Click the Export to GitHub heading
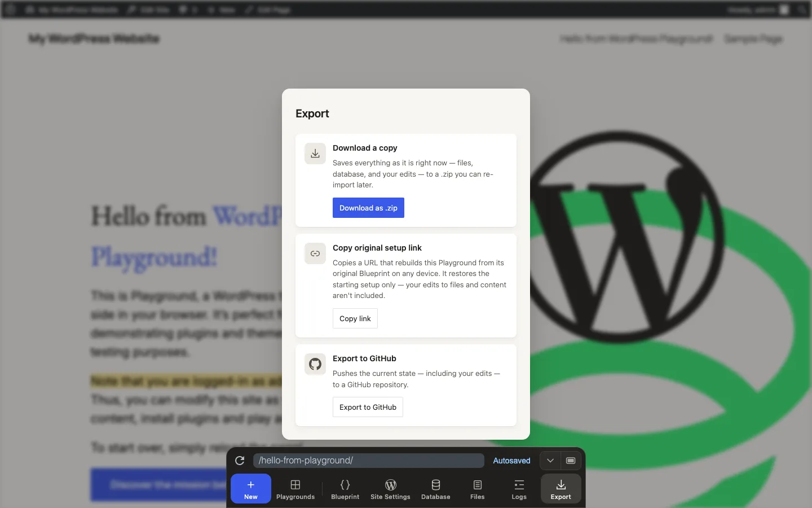This screenshot has height=508, width=812. (x=364, y=358)
